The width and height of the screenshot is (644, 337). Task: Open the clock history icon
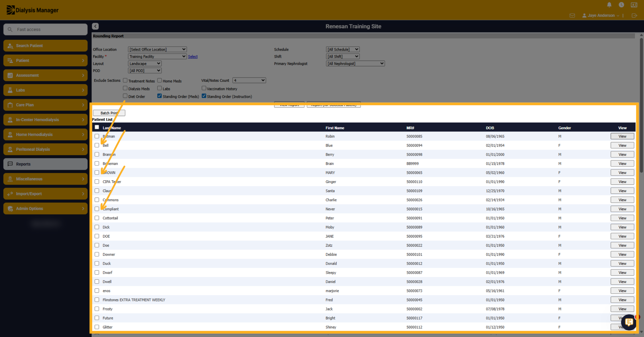click(621, 5)
